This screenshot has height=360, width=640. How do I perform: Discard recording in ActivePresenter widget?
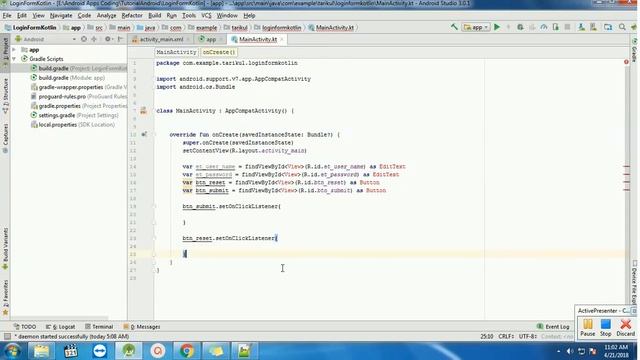(x=625, y=328)
